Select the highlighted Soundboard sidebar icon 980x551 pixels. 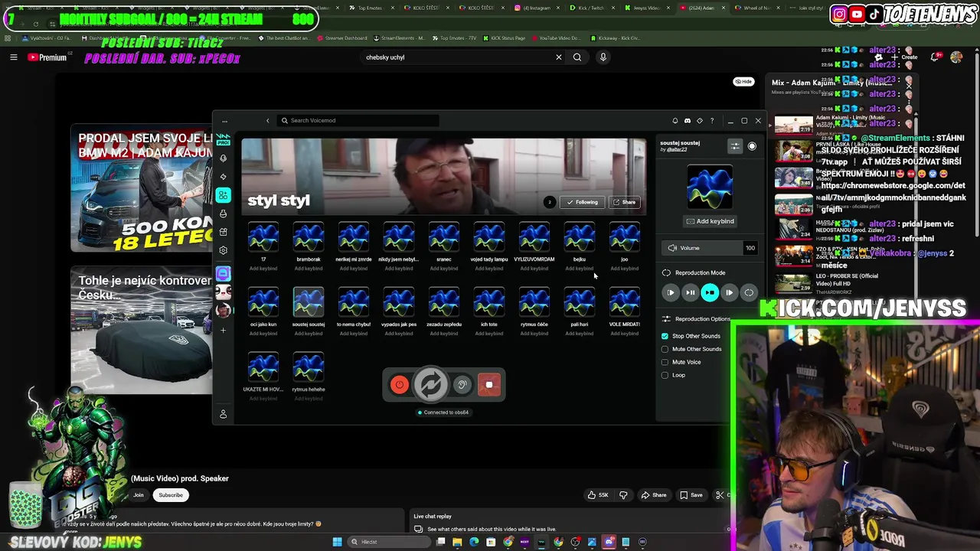click(x=223, y=195)
